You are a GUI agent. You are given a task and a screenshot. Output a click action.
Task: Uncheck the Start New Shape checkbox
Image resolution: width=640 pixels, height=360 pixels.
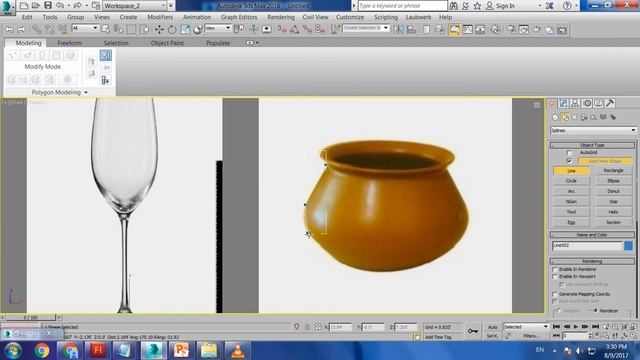point(569,161)
